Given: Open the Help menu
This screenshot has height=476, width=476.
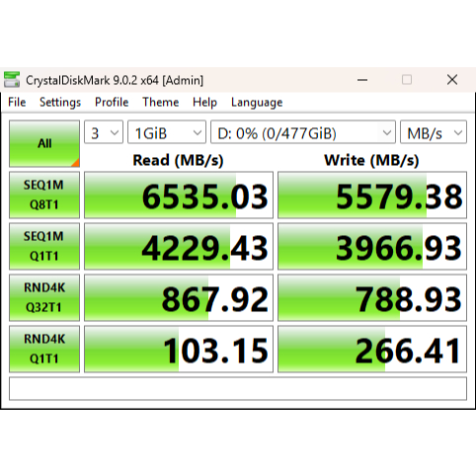Looking at the screenshot, I should pyautogui.click(x=204, y=103).
